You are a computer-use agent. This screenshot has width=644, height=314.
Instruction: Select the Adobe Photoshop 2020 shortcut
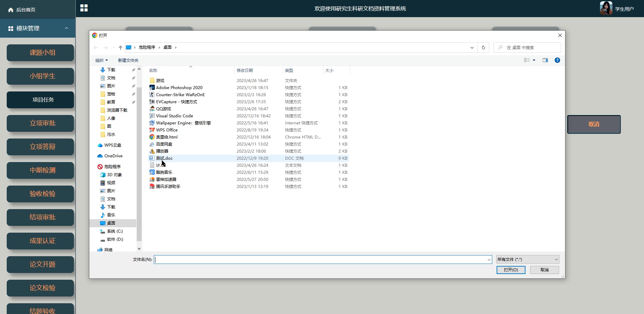179,88
